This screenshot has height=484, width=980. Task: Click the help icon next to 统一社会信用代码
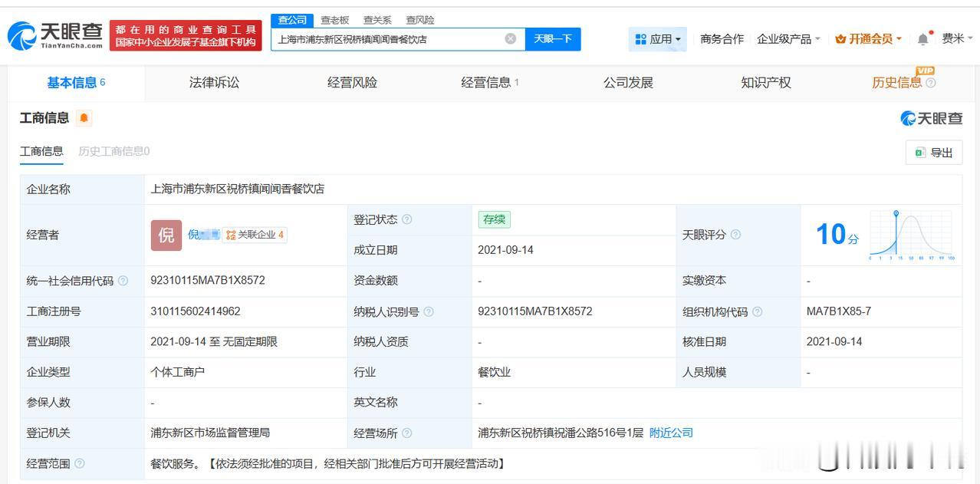tap(123, 281)
